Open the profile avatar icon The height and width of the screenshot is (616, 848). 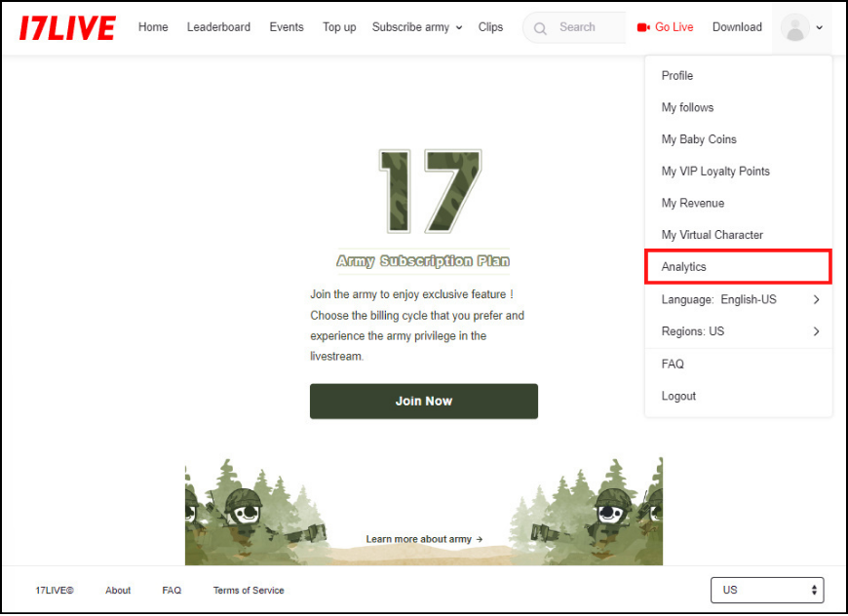coord(795,27)
